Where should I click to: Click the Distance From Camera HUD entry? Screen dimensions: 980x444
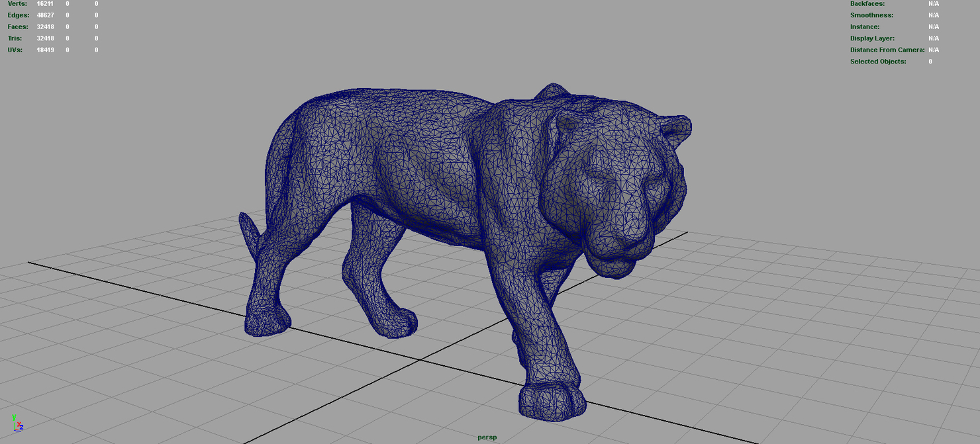click(x=886, y=50)
